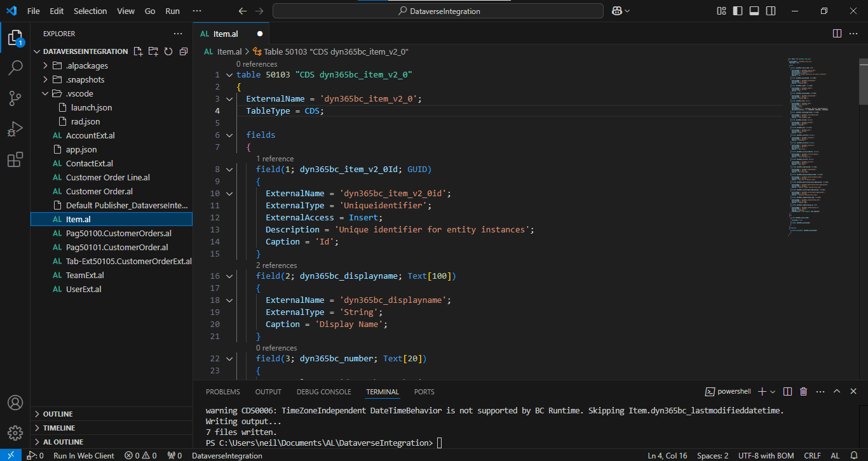Viewport: 868px width, 461px height.
Task: Open Customer Order.al file
Action: click(99, 191)
